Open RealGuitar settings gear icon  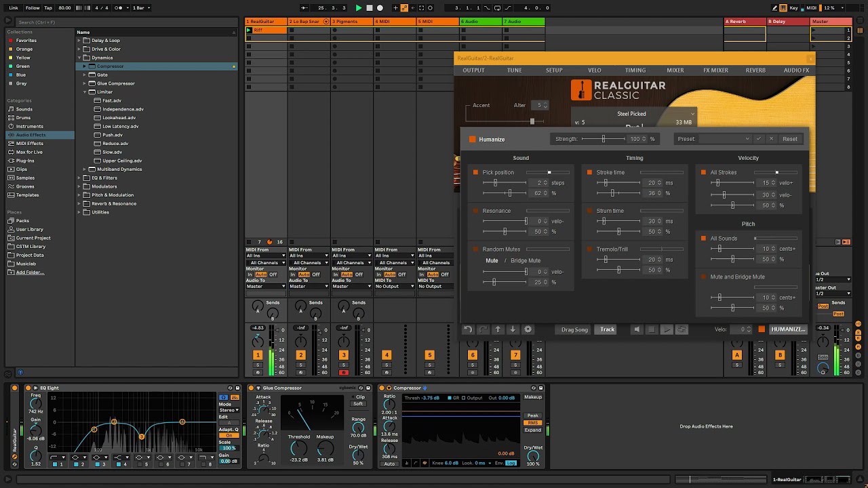pos(528,329)
